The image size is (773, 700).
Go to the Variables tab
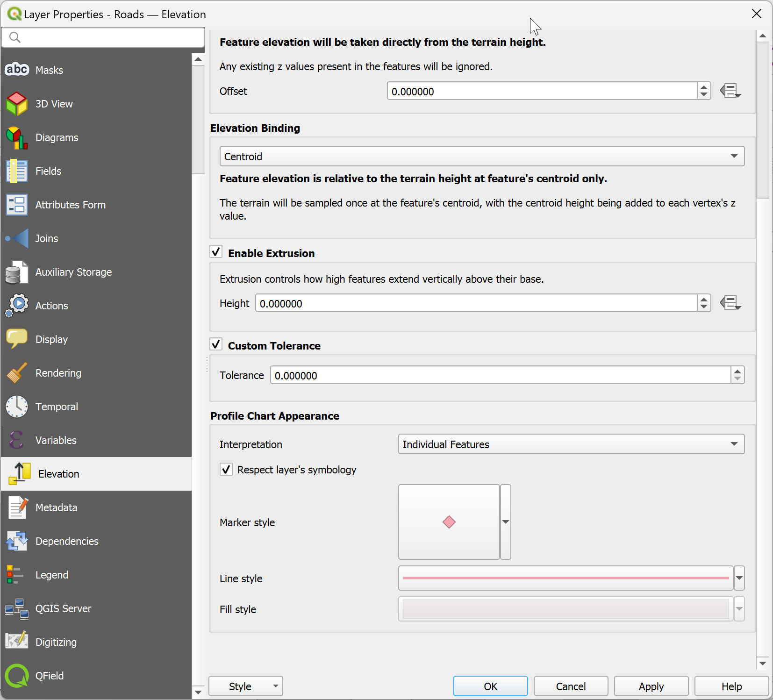(x=56, y=440)
